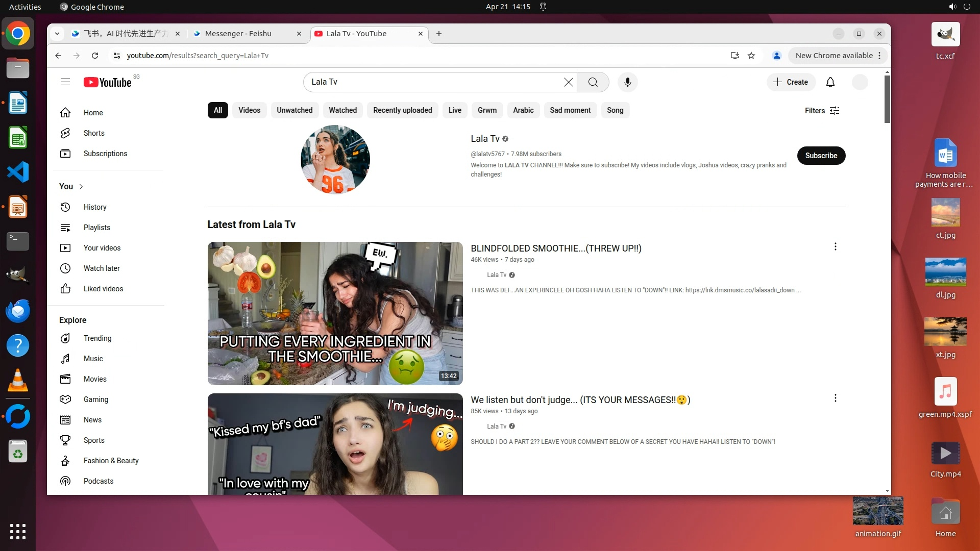Open Shorts from the sidebar
Image resolution: width=980 pixels, height=551 pixels.
point(94,133)
